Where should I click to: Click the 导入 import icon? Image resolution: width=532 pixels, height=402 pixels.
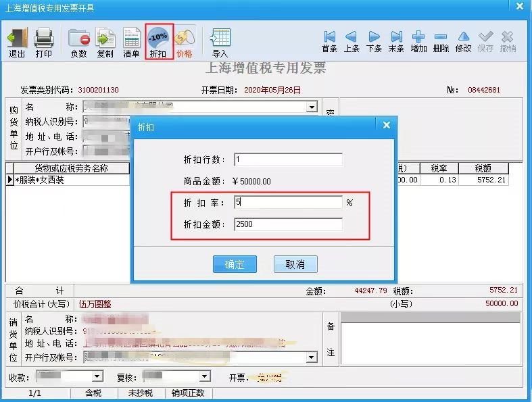220,43
